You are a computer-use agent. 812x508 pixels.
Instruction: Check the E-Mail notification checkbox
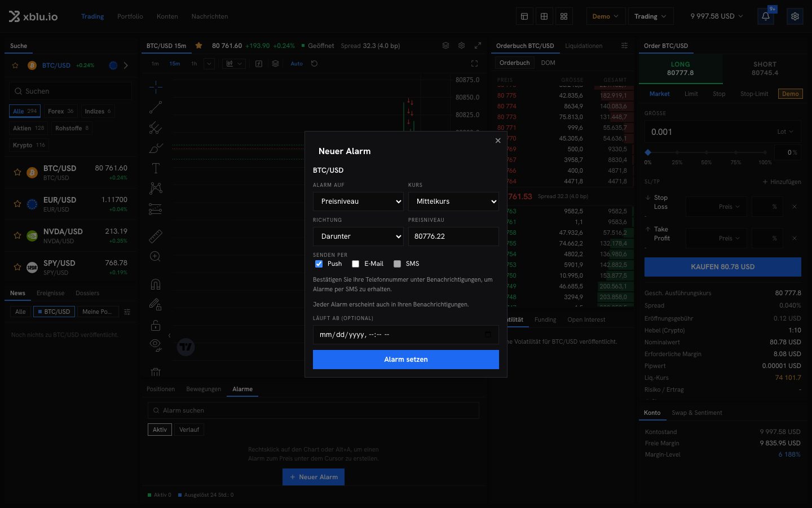pyautogui.click(x=355, y=264)
